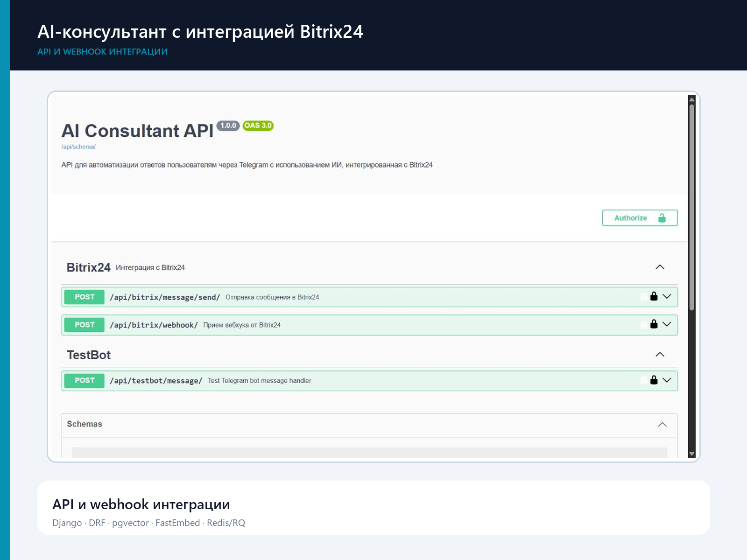This screenshot has height=560, width=747.
Task: Click the Schemas section title
Action: click(x=85, y=424)
